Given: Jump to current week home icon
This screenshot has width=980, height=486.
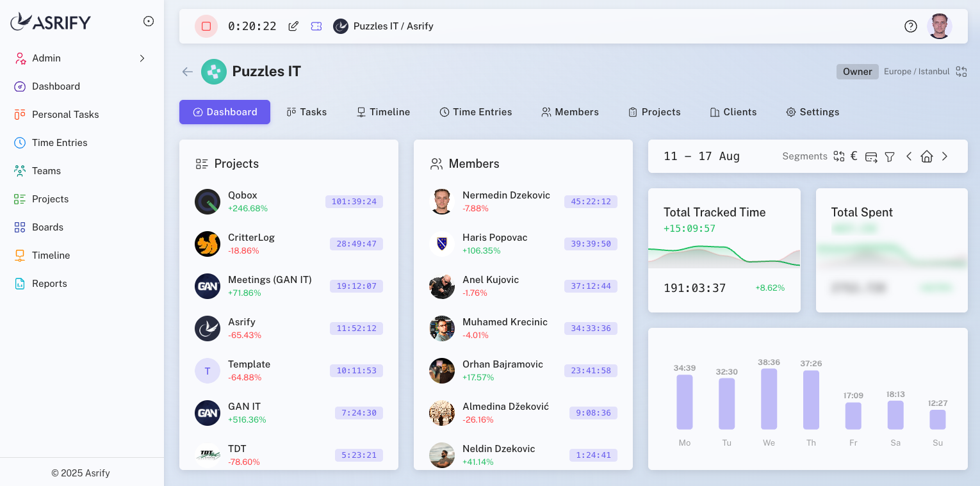Looking at the screenshot, I should pyautogui.click(x=927, y=156).
